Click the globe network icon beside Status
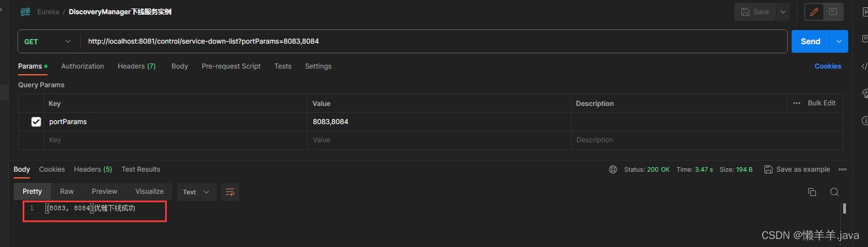This screenshot has height=247, width=868. [613, 169]
